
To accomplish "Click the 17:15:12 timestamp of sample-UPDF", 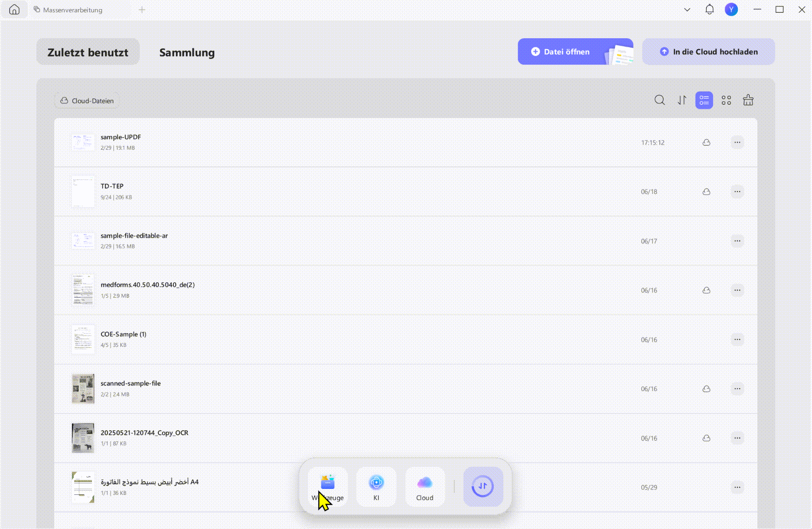I will tap(653, 142).
